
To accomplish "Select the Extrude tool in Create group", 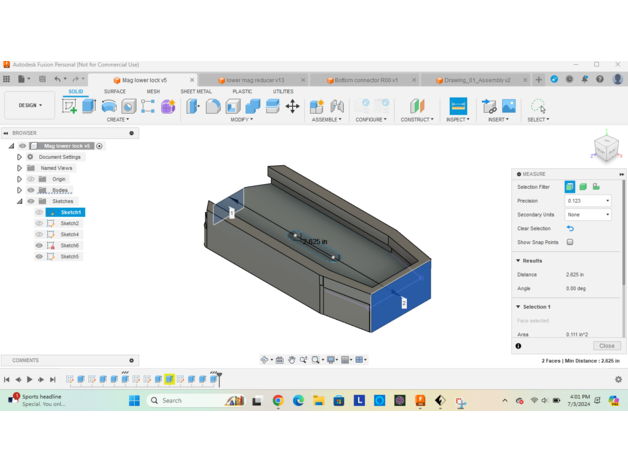I will pos(89,106).
